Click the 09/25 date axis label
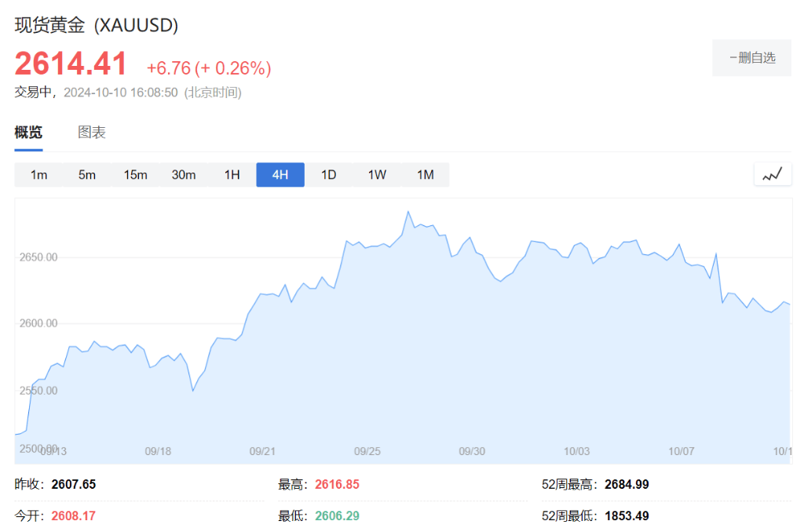804x532 pixels. click(x=367, y=451)
